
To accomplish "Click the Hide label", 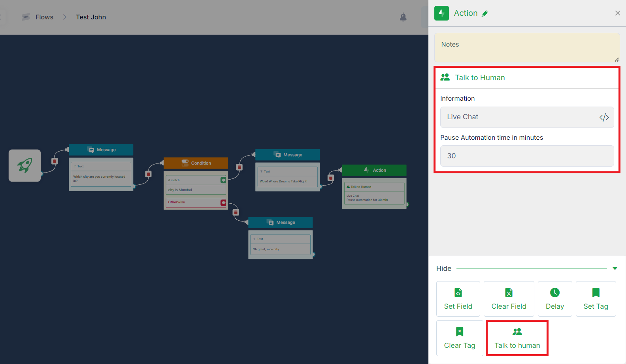I will (444, 268).
